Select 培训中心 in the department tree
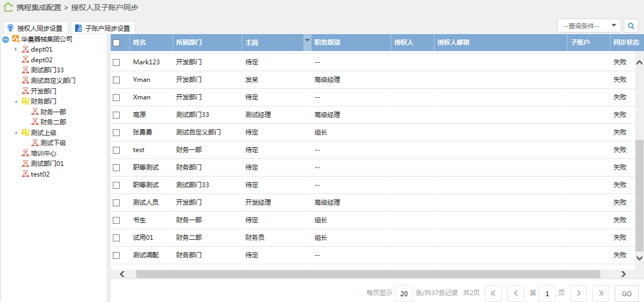 coord(43,153)
